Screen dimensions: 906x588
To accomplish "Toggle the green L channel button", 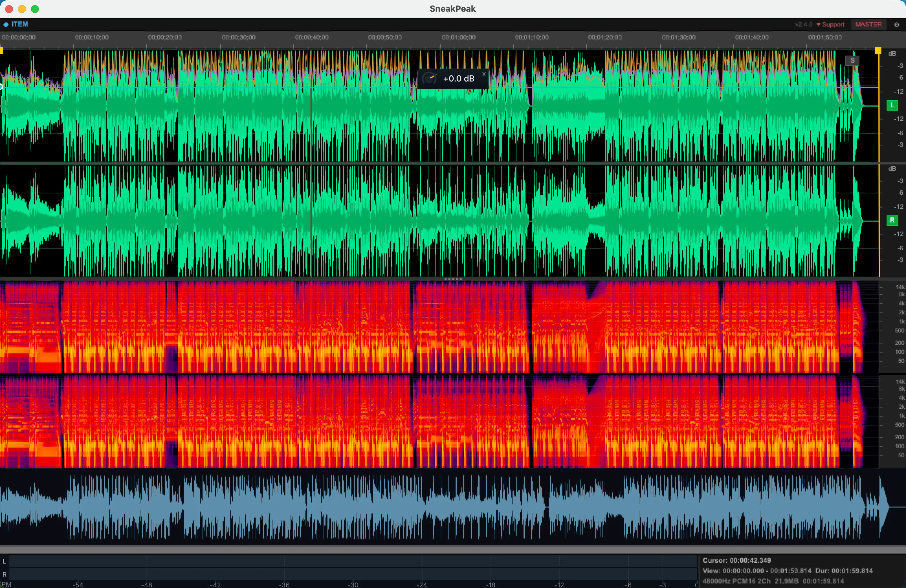I will tap(892, 105).
